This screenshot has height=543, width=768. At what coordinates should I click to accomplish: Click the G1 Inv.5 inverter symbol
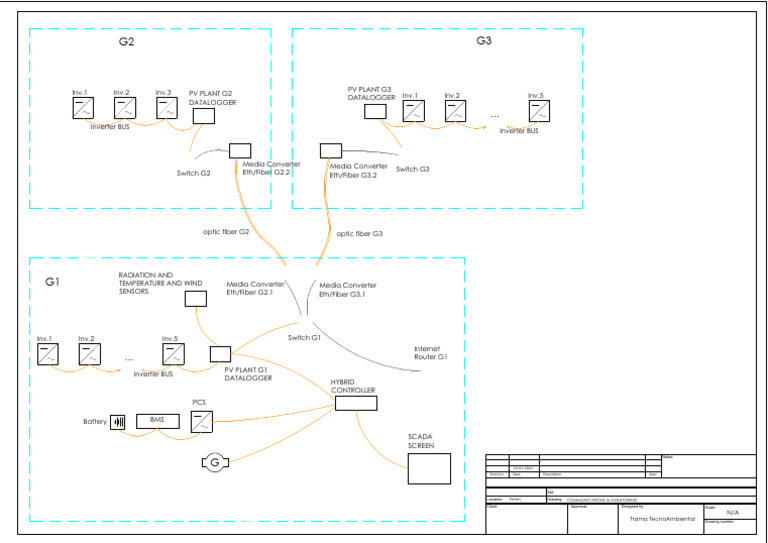[173, 354]
